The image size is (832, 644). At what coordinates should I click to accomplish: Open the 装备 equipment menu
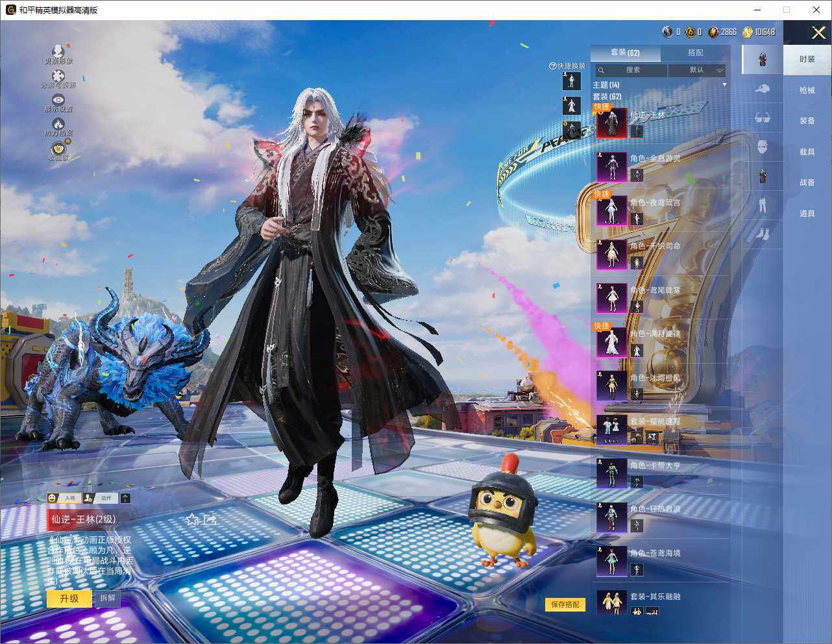807,121
